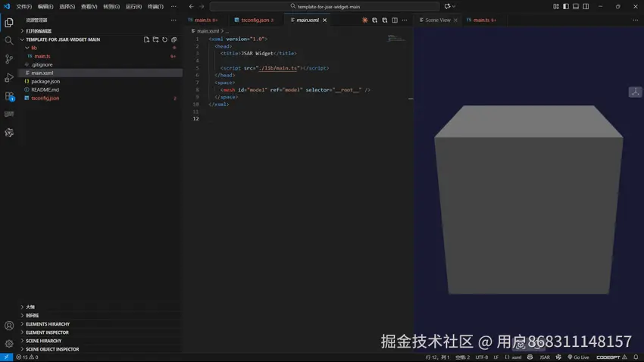Open package.json in explorer
Viewport: 644px width, 362px height.
pyautogui.click(x=45, y=81)
